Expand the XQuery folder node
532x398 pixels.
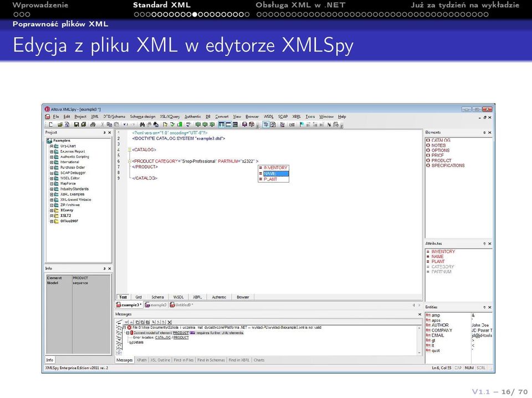point(52,210)
